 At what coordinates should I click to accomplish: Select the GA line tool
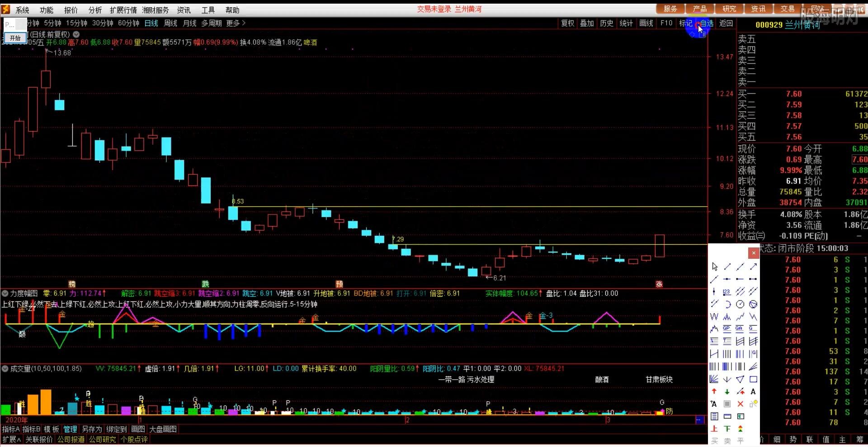(x=740, y=328)
